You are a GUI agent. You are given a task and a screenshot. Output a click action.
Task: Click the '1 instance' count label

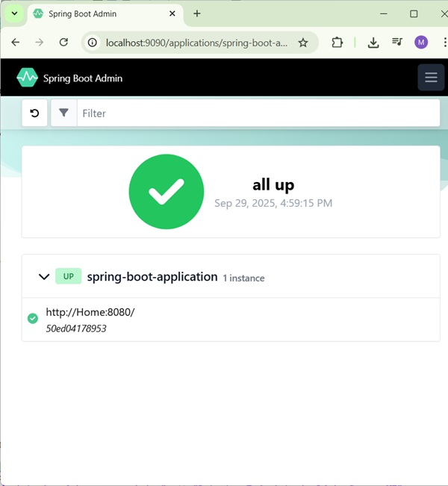point(243,278)
